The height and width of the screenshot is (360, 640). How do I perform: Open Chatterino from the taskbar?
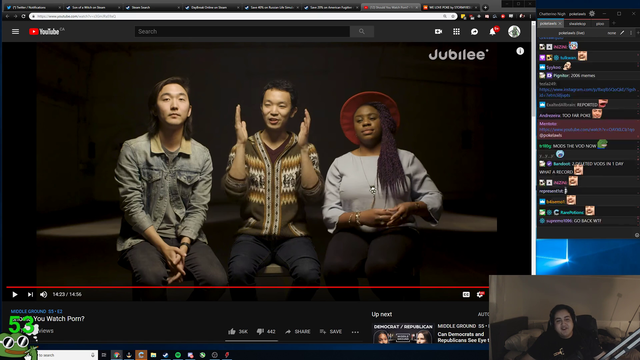[x=141, y=355]
